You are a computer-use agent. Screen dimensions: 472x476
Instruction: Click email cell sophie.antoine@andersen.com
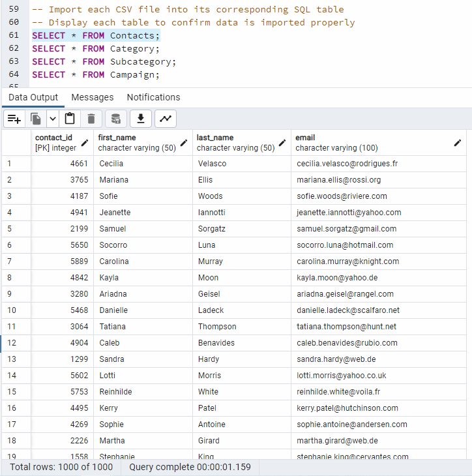coord(379,424)
